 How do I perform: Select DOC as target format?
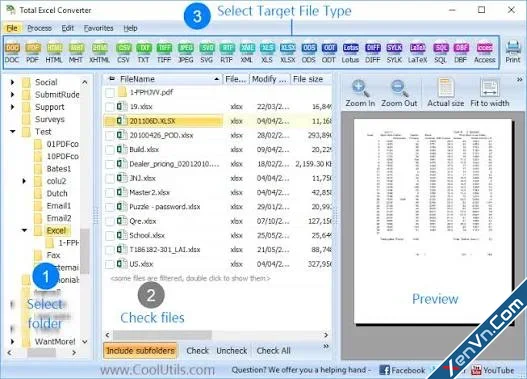[12, 53]
